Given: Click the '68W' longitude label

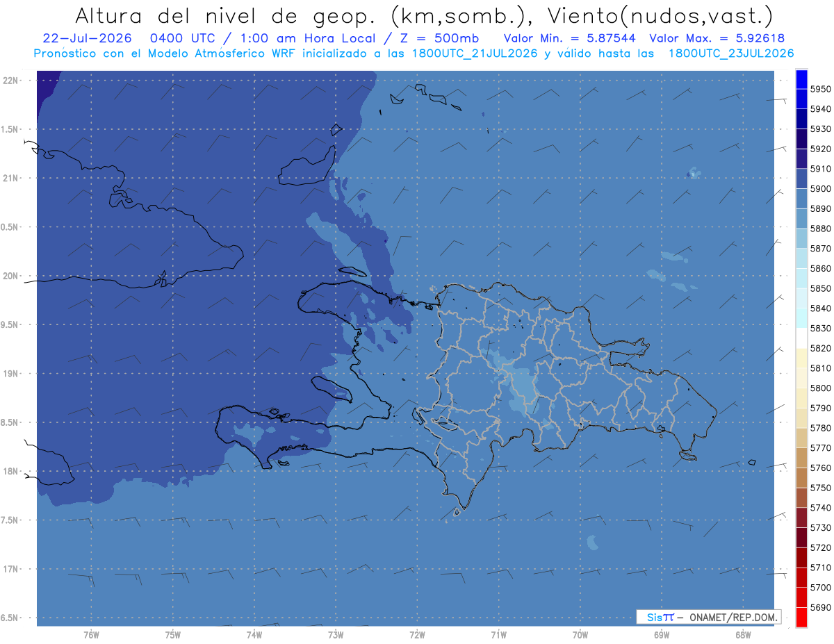Looking at the screenshot, I should tap(743, 634).
